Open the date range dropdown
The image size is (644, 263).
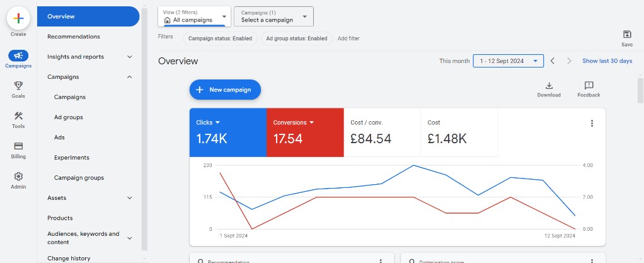pos(508,61)
